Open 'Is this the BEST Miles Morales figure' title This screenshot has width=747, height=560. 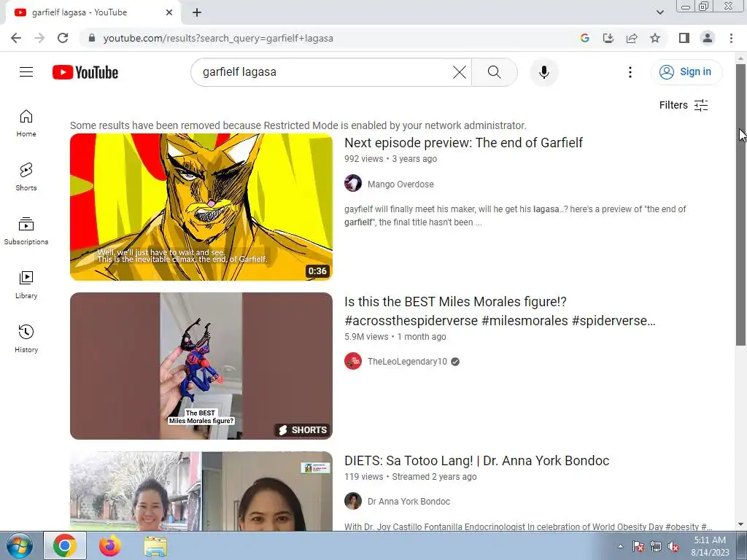point(500,311)
